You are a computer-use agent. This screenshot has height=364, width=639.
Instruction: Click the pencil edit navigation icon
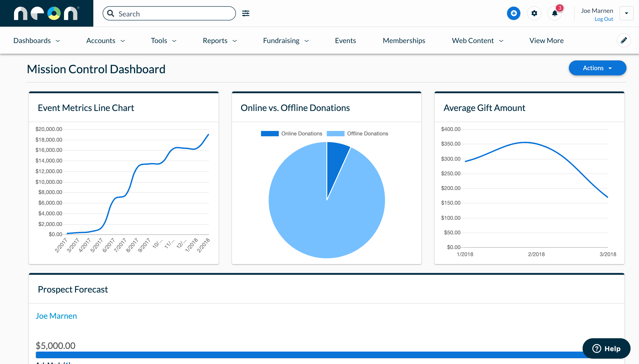623,40
